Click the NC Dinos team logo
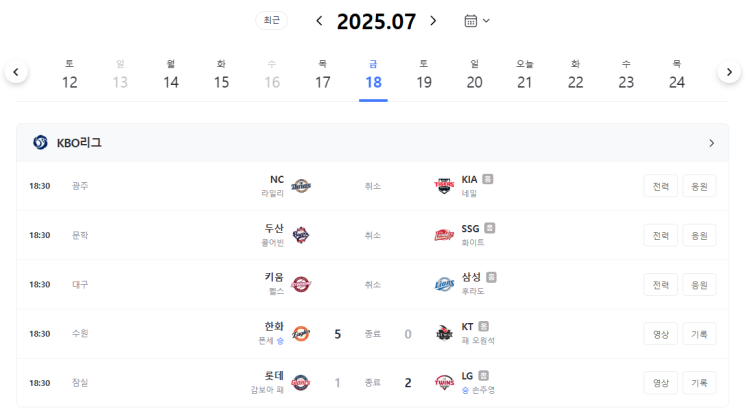 [301, 186]
